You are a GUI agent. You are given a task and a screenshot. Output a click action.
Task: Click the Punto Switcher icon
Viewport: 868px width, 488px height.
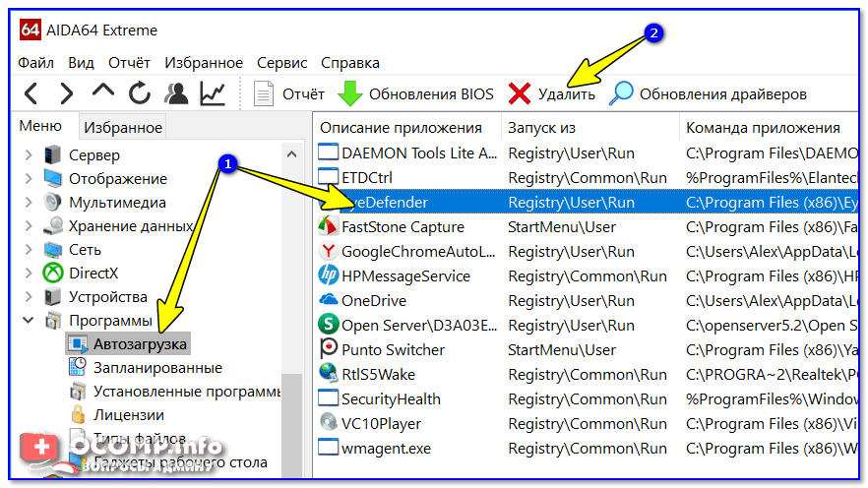pos(328,349)
